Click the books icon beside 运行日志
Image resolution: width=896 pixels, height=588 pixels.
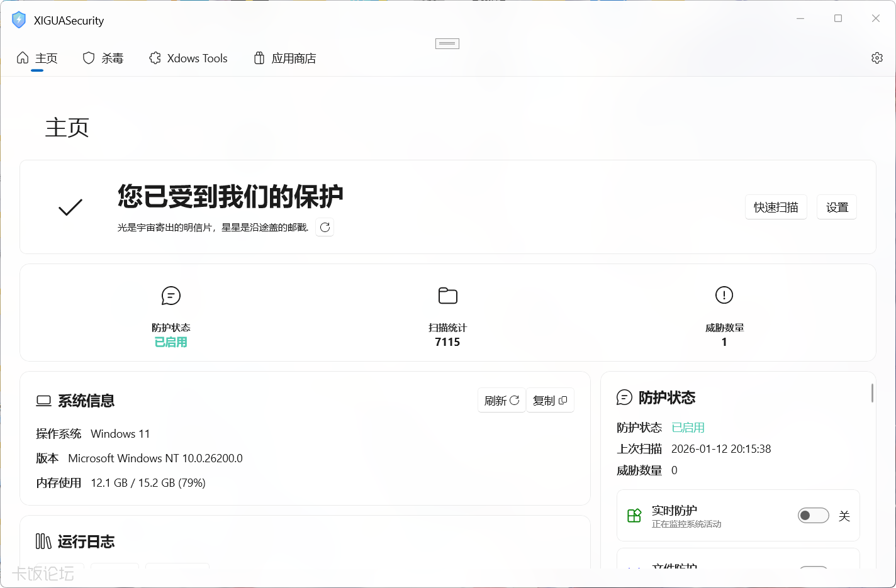click(x=43, y=541)
